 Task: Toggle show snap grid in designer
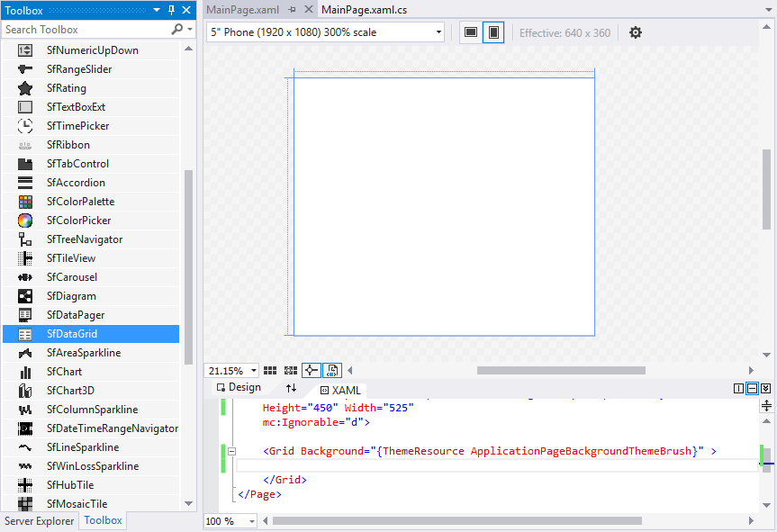tap(270, 371)
